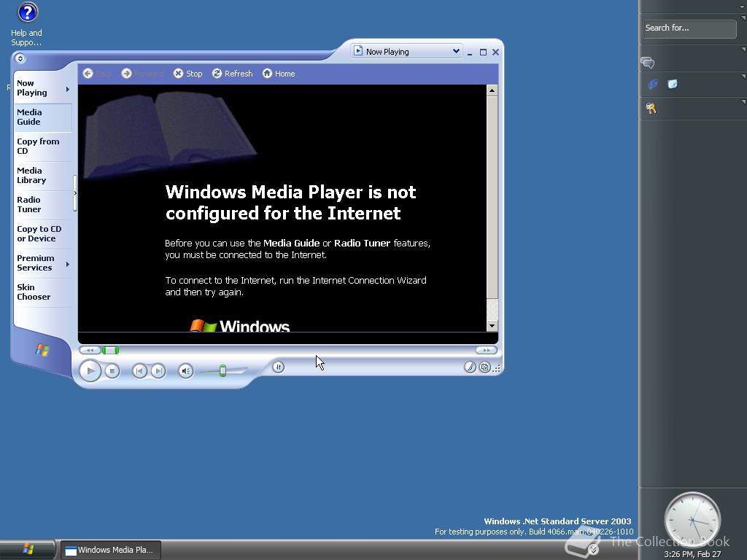Minimize the Media Player window
The image size is (747, 560).
tap(470, 52)
